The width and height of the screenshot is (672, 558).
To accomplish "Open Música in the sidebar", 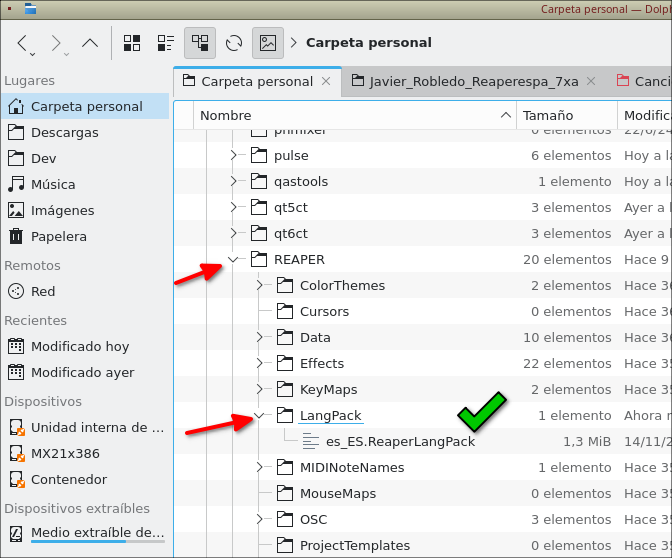I will tap(86, 184).
